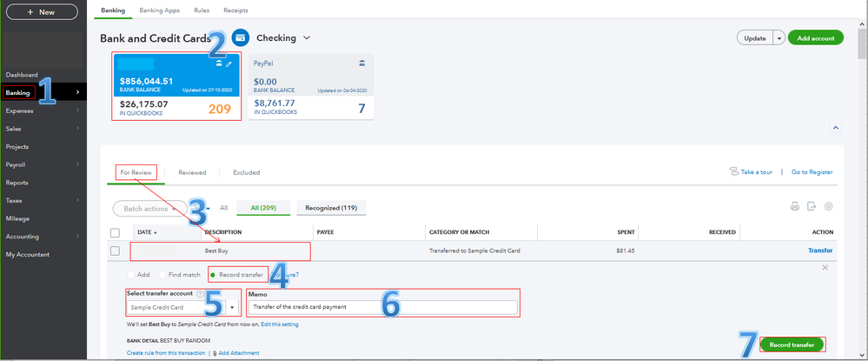Viewport: 868px width, 361px height.
Task: Select the Find match radio option
Action: click(x=162, y=275)
